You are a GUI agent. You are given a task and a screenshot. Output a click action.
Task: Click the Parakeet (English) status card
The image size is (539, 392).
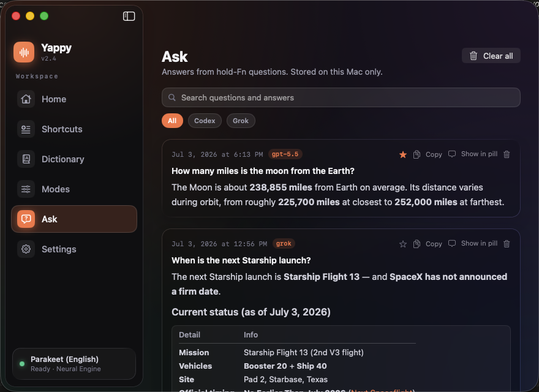point(74,364)
